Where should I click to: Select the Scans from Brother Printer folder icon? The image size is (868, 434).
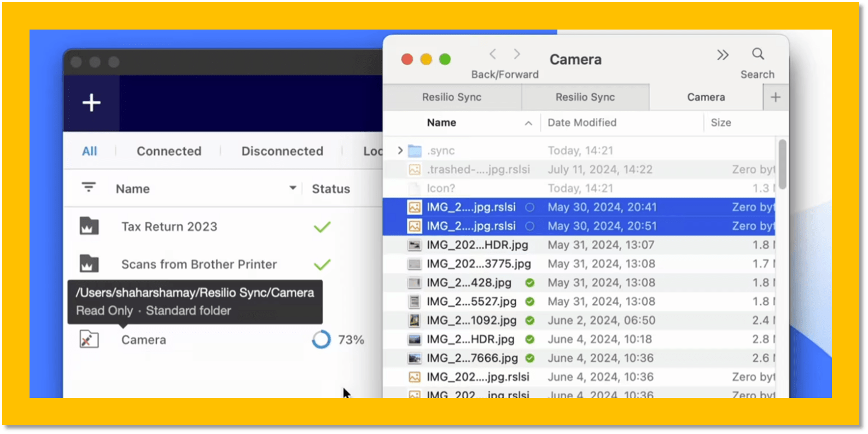(89, 264)
